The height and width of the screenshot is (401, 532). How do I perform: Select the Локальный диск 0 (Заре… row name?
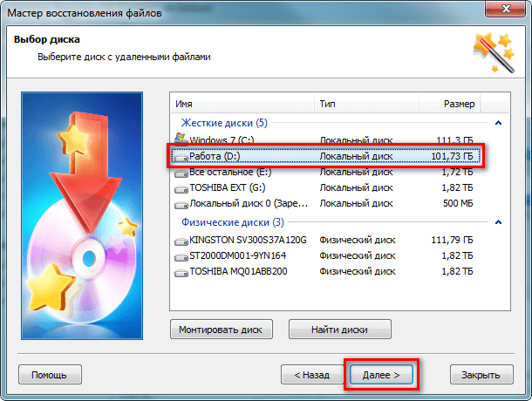click(x=249, y=203)
